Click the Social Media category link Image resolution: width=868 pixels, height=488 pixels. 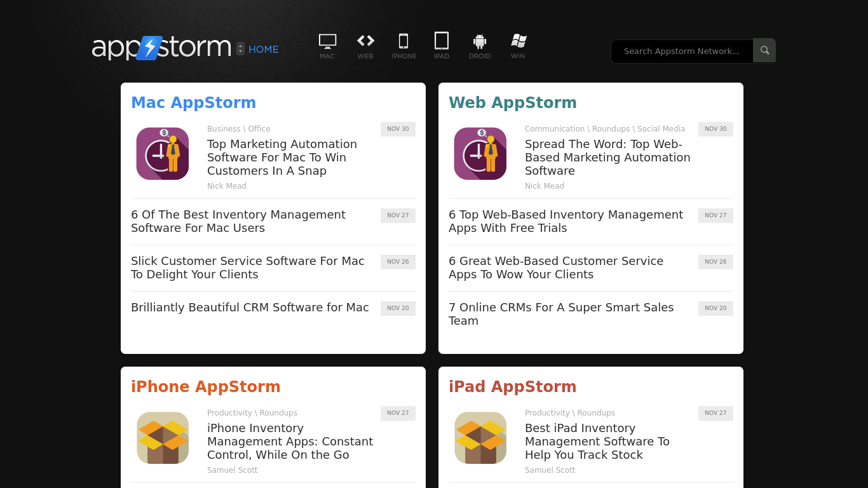click(661, 129)
